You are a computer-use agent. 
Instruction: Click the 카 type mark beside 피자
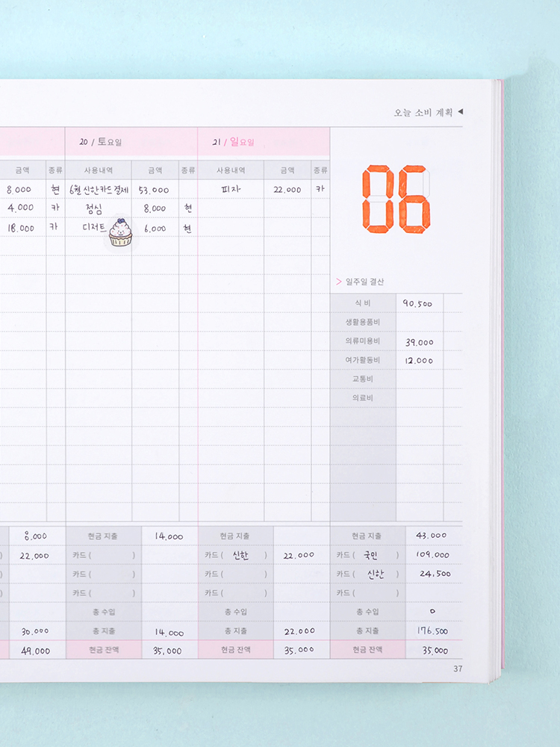tap(320, 189)
